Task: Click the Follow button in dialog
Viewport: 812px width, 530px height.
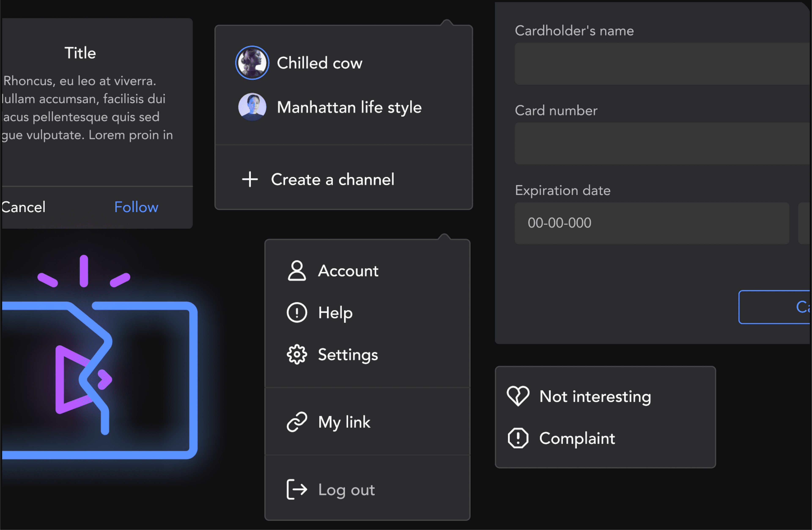Action: (136, 207)
